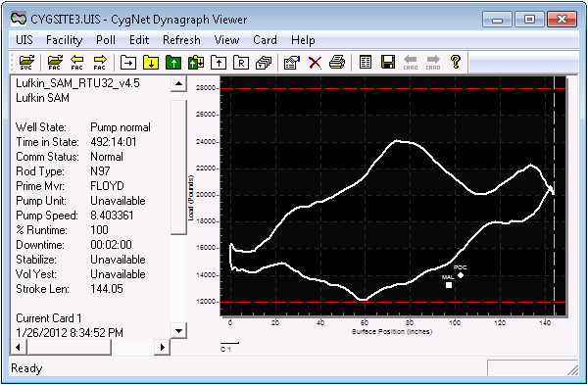The width and height of the screenshot is (588, 385).
Task: Click the '144.05' stroke length value
Action: click(x=107, y=289)
